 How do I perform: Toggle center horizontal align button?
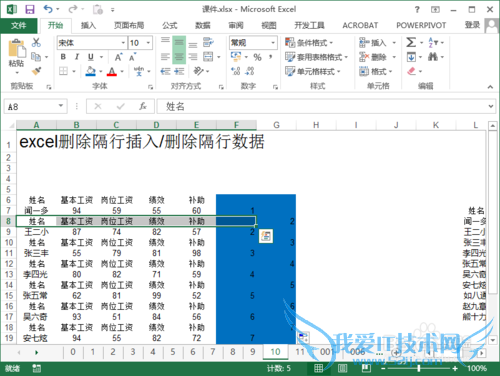179,57
